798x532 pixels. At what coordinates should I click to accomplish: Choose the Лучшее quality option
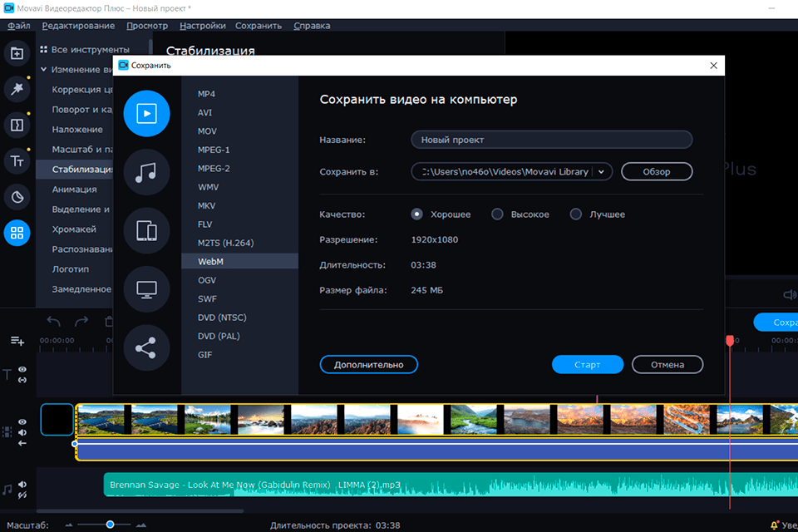pyautogui.click(x=575, y=214)
